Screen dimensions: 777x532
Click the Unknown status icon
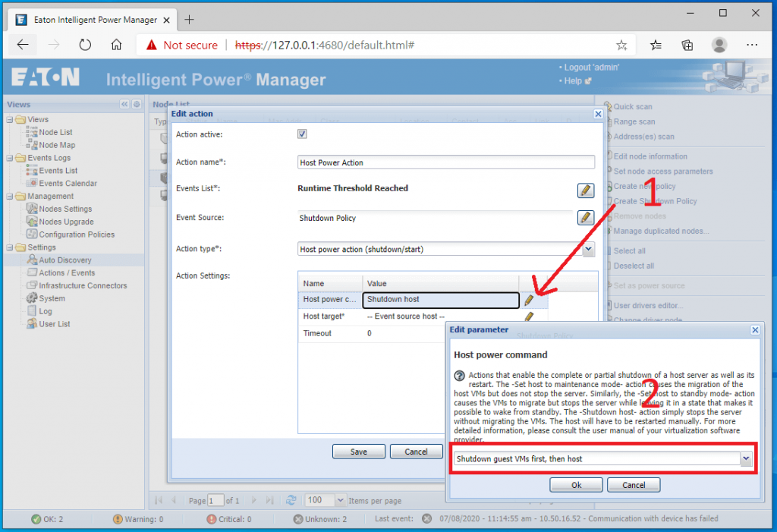coord(297,519)
